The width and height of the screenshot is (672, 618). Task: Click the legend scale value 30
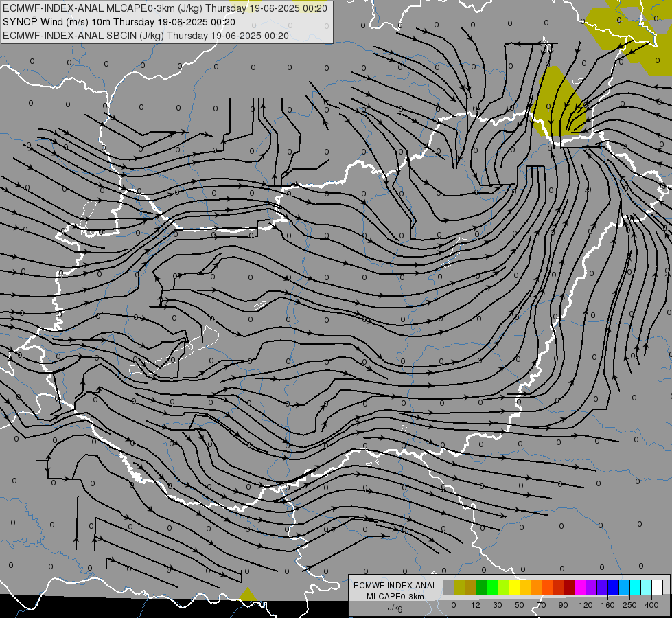tap(498, 605)
